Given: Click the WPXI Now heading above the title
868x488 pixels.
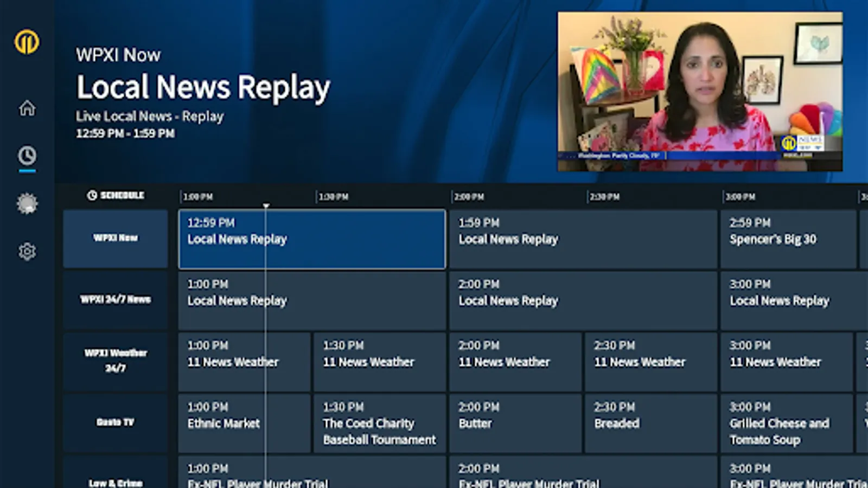Looking at the screenshot, I should [x=118, y=55].
